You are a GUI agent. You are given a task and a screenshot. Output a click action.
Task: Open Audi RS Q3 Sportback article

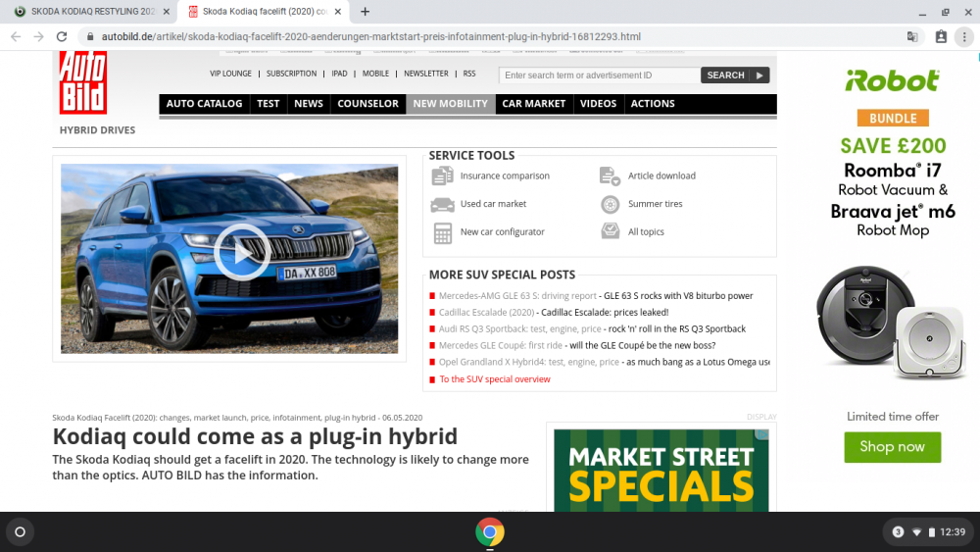(x=592, y=328)
